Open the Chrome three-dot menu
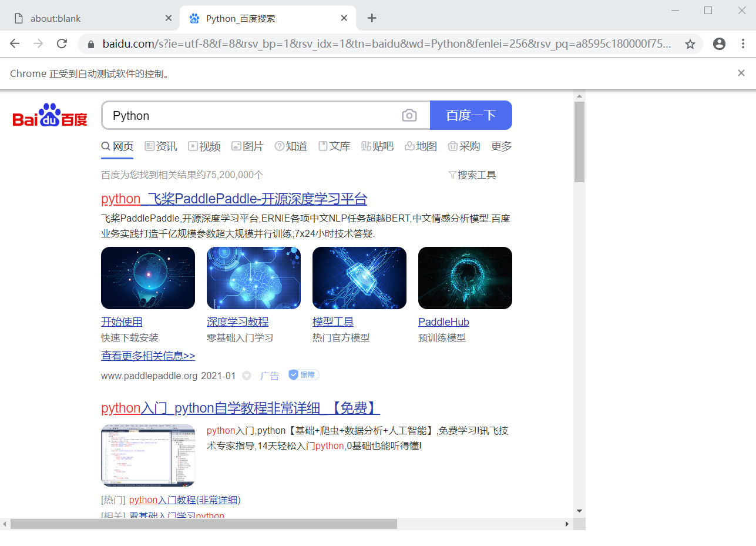This screenshot has height=546, width=756. (x=743, y=43)
